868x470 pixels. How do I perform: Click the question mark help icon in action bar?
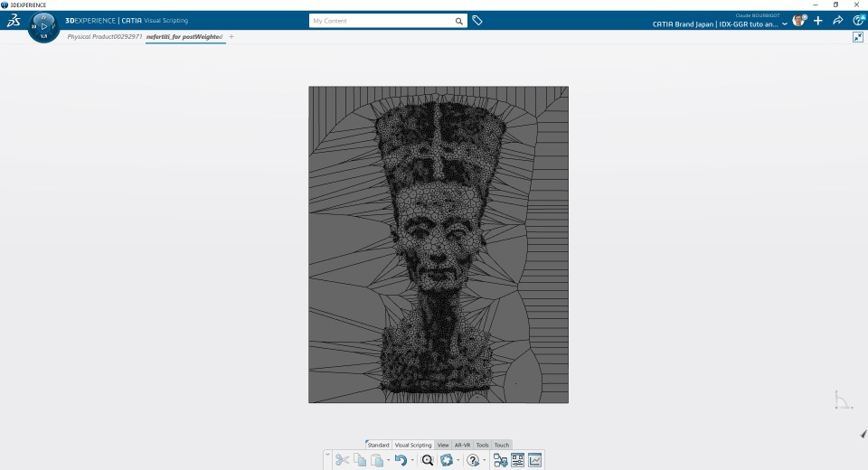coord(473,460)
